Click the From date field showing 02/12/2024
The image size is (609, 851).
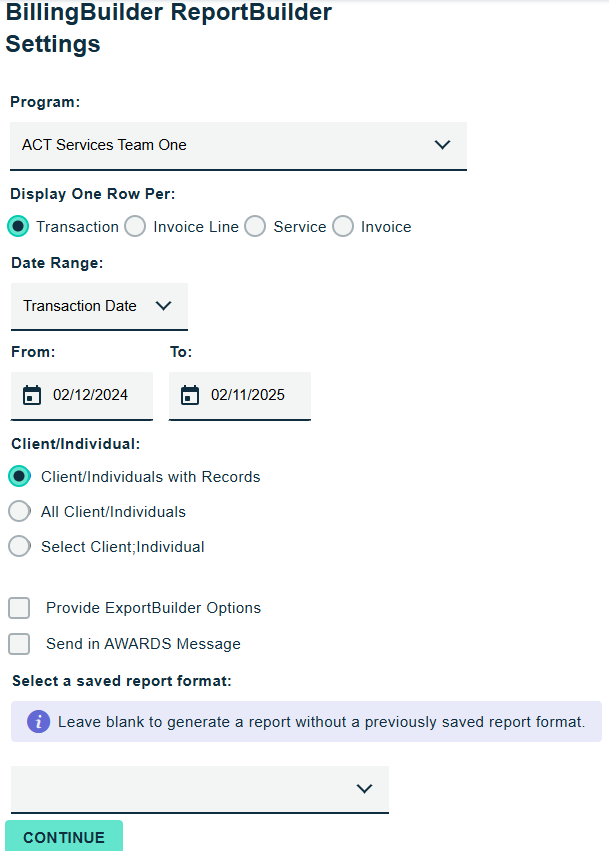pyautogui.click(x=90, y=395)
